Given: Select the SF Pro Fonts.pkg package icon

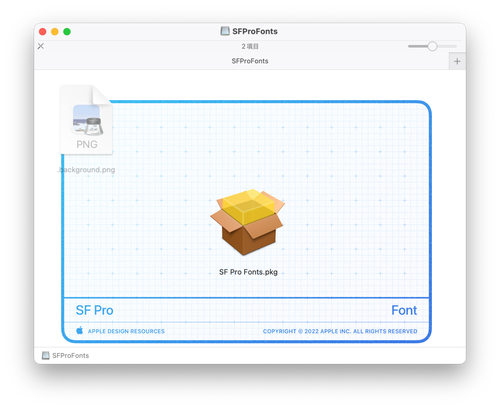Looking at the screenshot, I should pos(248,222).
